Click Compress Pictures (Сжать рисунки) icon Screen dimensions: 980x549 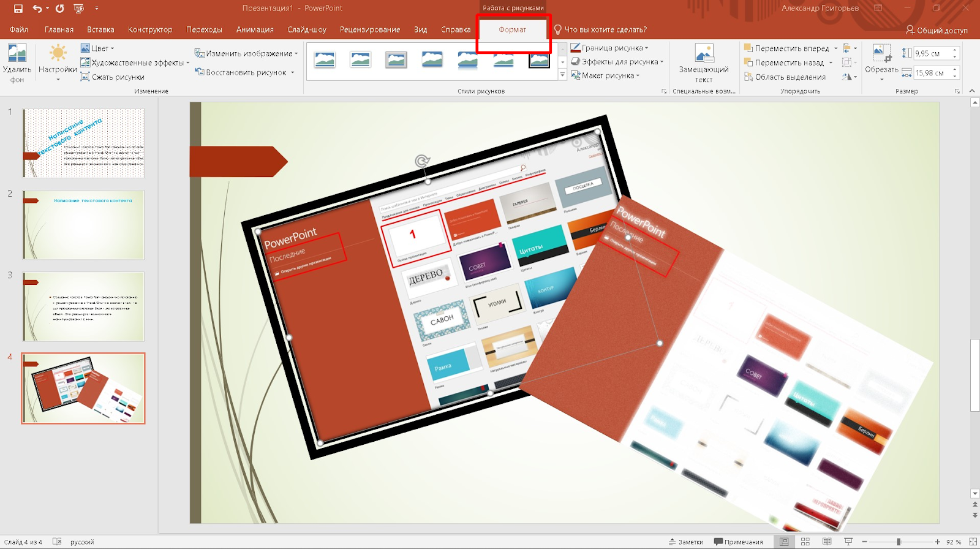86,77
